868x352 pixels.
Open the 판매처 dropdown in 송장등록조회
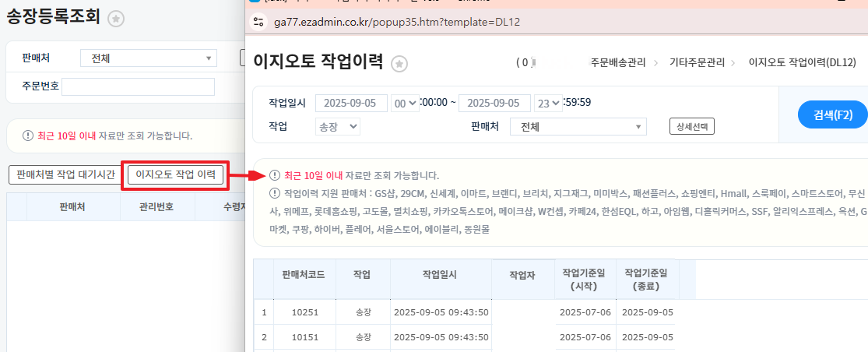[x=148, y=58]
